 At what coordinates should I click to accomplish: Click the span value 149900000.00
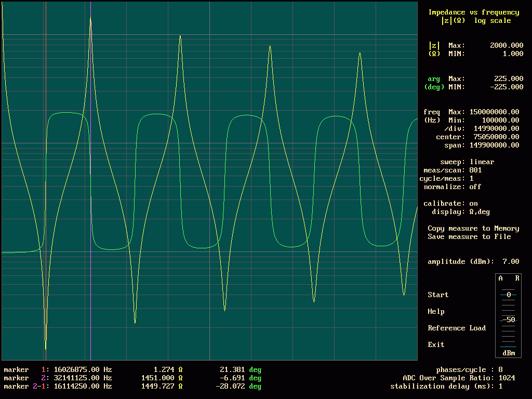(495, 145)
